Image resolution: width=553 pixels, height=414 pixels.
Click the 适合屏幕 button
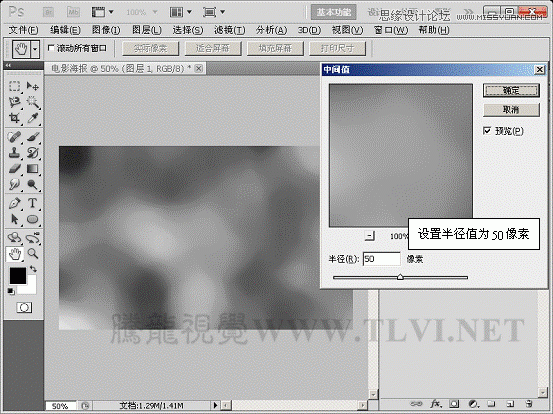click(213, 48)
